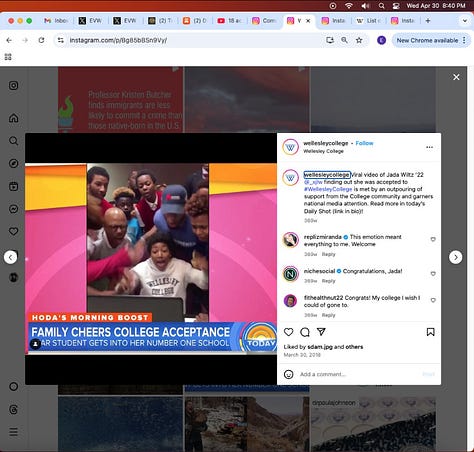474x452 pixels.
Task: View sdam.jpg who liked the post
Action: click(320, 347)
